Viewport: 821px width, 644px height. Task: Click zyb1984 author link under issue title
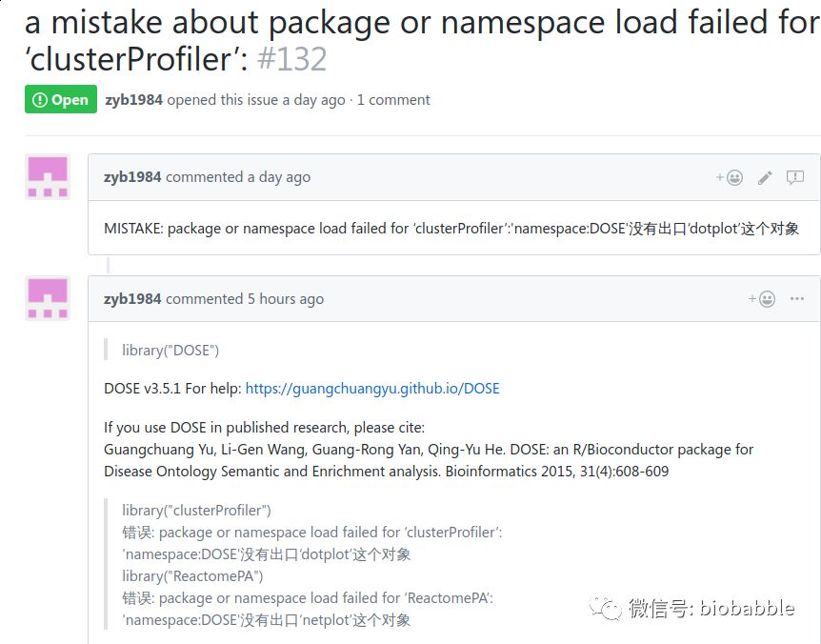coord(133,100)
